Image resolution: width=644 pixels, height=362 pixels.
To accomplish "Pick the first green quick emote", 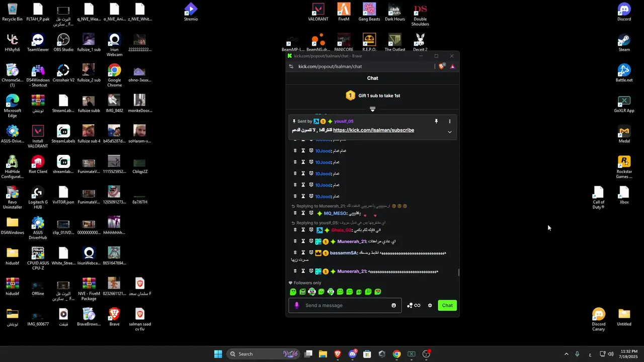I will click(x=293, y=292).
